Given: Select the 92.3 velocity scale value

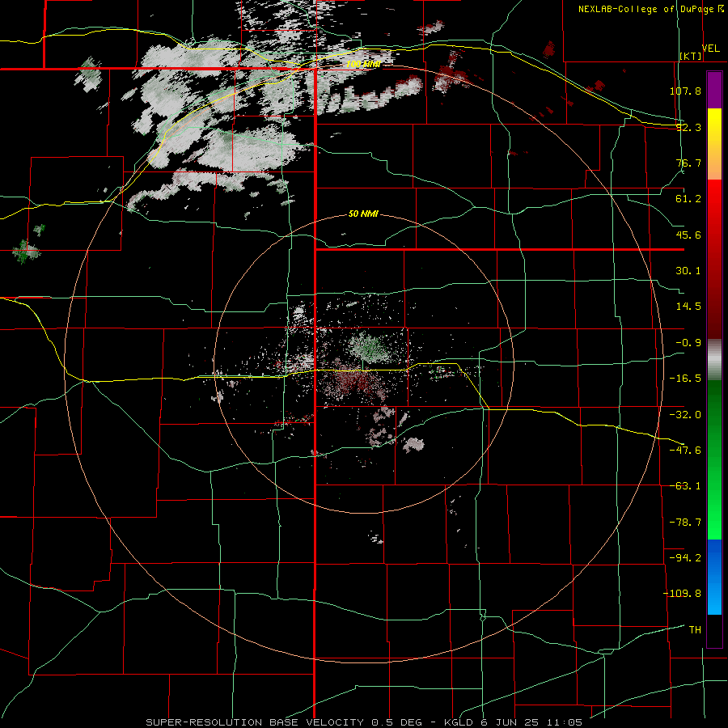Looking at the screenshot, I should point(688,127).
